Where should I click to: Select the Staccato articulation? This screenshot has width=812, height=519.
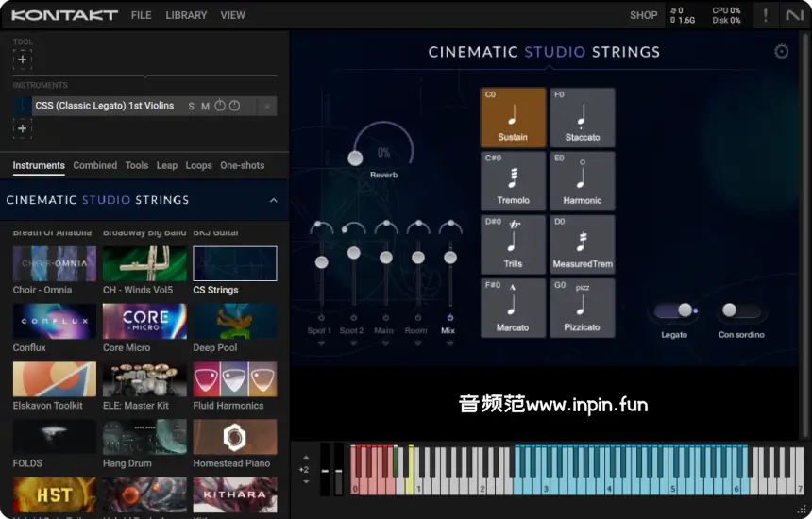pyautogui.click(x=582, y=118)
